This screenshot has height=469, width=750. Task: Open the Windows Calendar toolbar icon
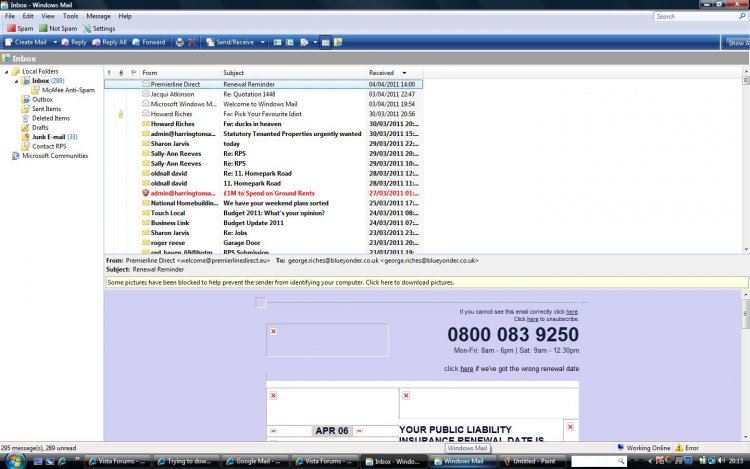(289, 42)
